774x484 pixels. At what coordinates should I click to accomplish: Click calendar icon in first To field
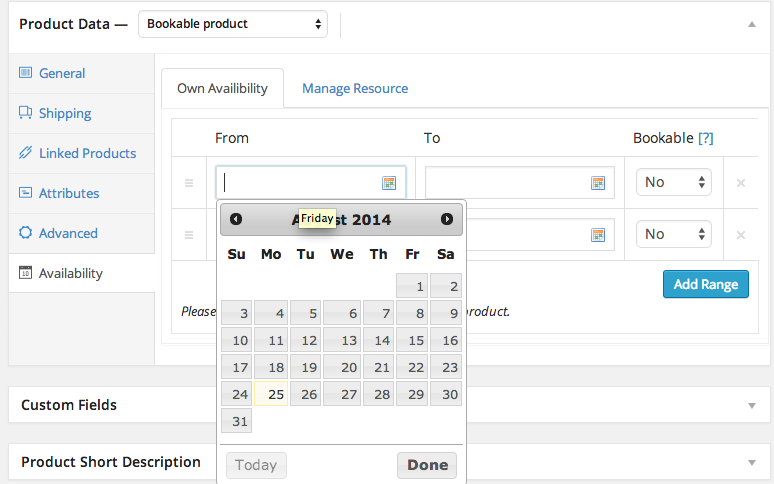coord(598,183)
